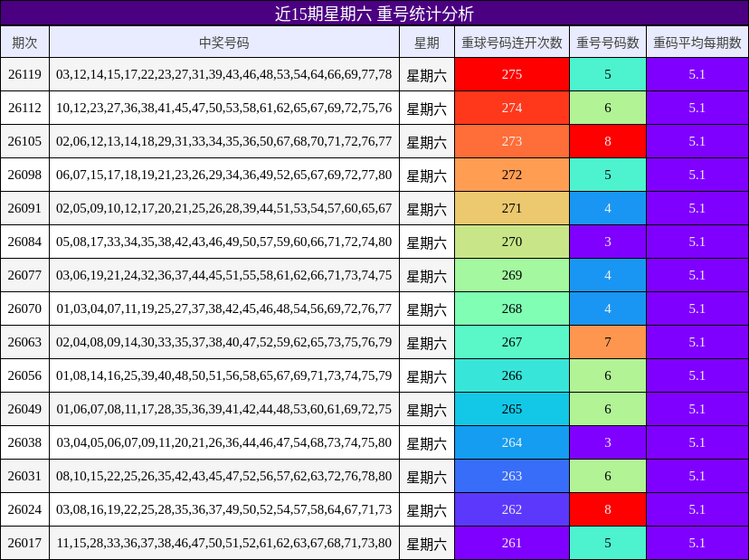Select period number 26112
Image resolution: width=749 pixels, height=560 pixels.
coord(24,108)
